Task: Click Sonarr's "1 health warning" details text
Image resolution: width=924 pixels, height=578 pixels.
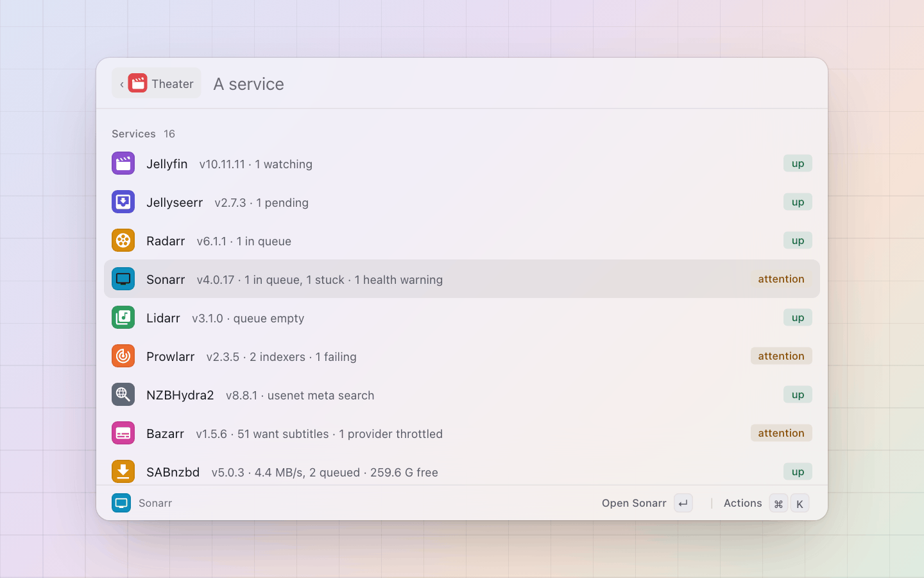Action: (398, 280)
